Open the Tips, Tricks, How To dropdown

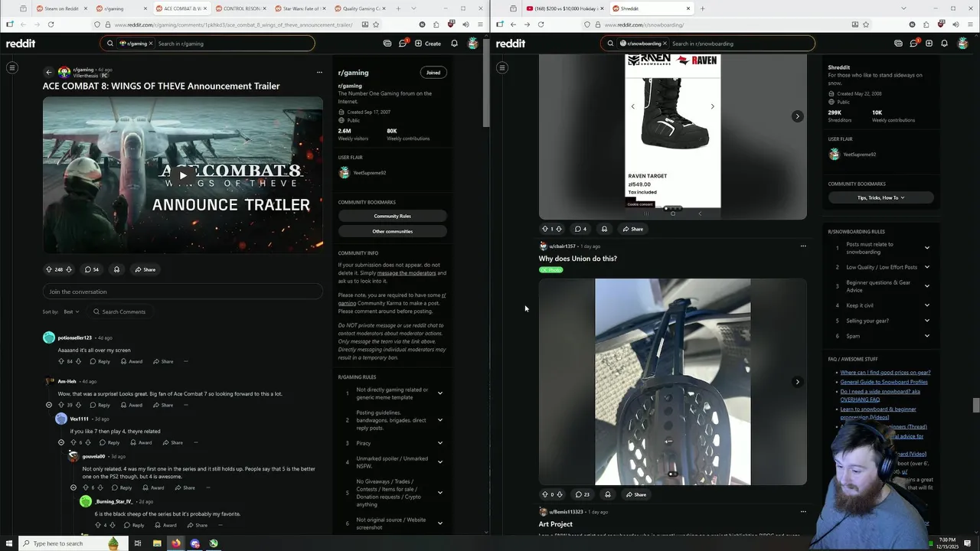click(880, 197)
